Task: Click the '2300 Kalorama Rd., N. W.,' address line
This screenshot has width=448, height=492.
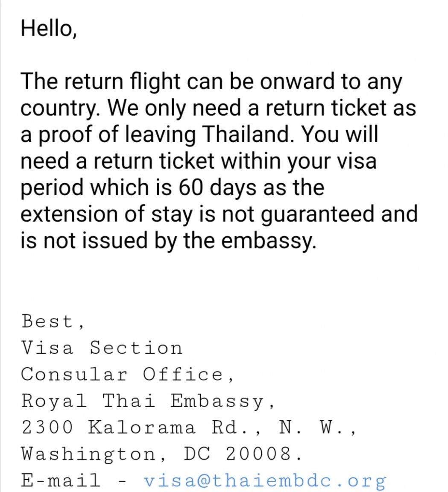Action: [x=188, y=428]
